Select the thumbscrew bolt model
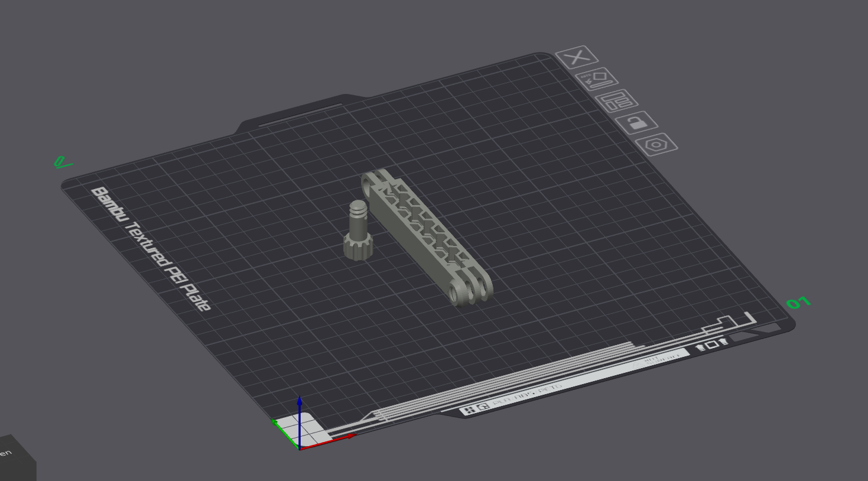 click(357, 231)
